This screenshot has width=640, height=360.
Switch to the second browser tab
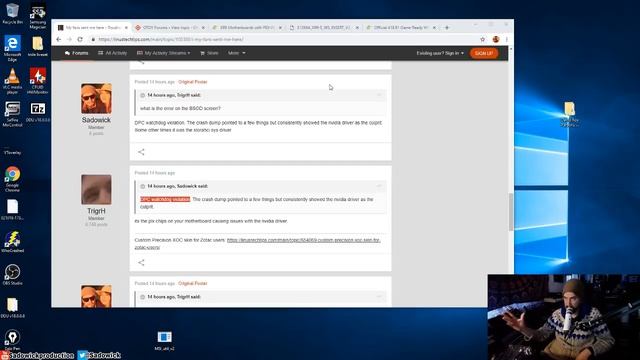tap(169, 27)
